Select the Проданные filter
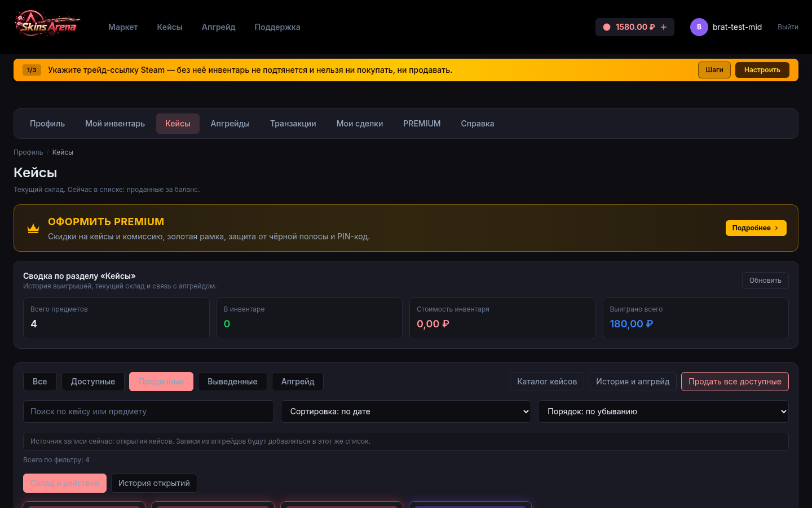The image size is (812, 508). point(161,382)
